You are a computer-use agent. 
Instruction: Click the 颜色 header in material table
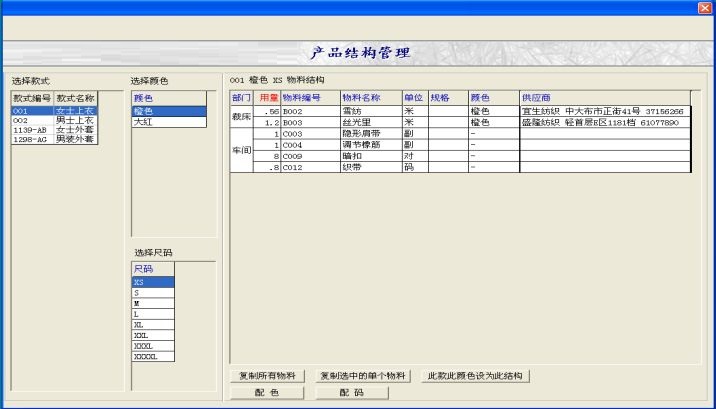pos(494,98)
